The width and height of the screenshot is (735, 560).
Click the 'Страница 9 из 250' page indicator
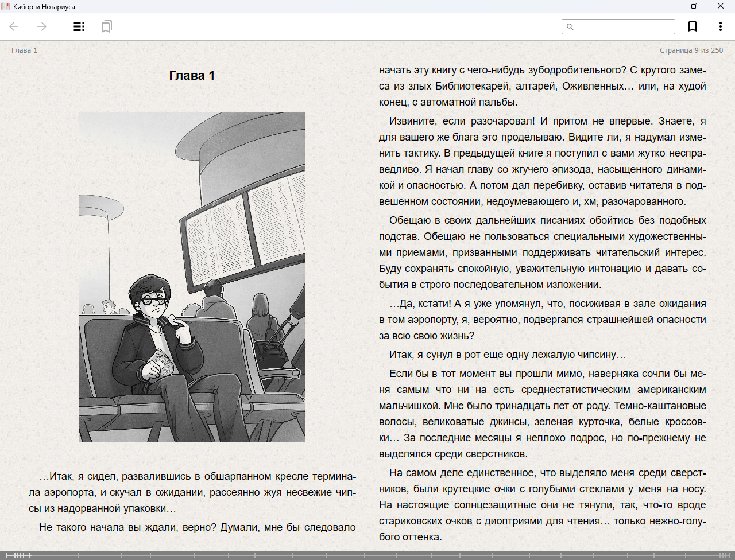coord(691,50)
